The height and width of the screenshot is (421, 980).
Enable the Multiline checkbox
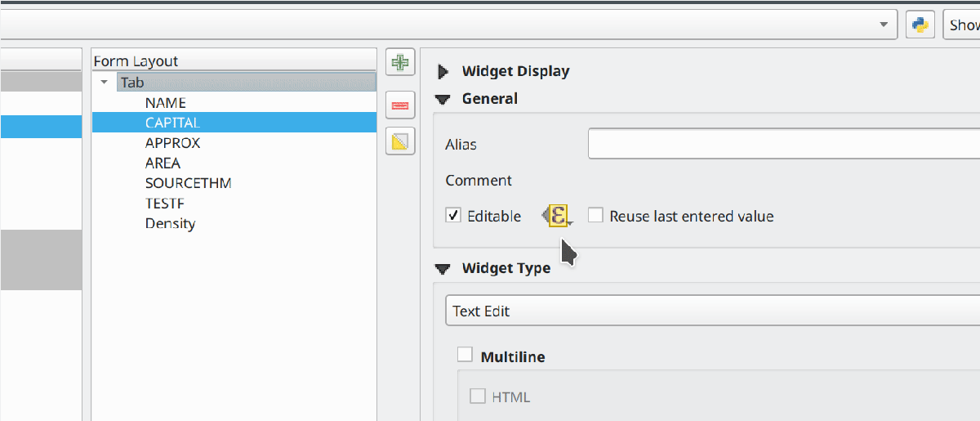coord(465,355)
